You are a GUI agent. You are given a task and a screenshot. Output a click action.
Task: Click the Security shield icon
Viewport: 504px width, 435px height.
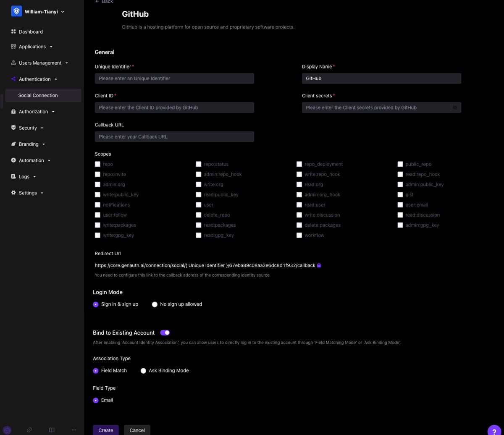coord(13,128)
